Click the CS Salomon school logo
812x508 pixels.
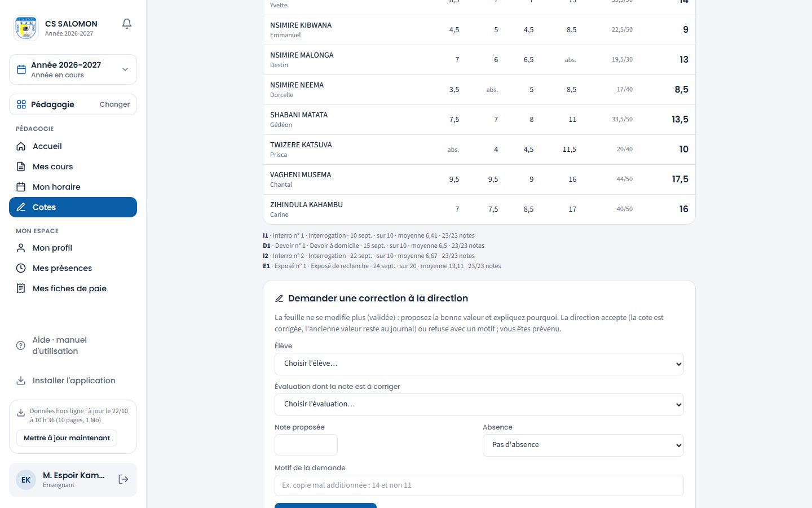[26, 28]
